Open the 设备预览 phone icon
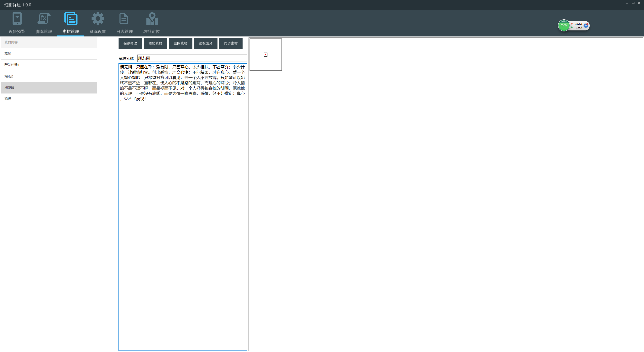This screenshot has height=352, width=644. (17, 19)
